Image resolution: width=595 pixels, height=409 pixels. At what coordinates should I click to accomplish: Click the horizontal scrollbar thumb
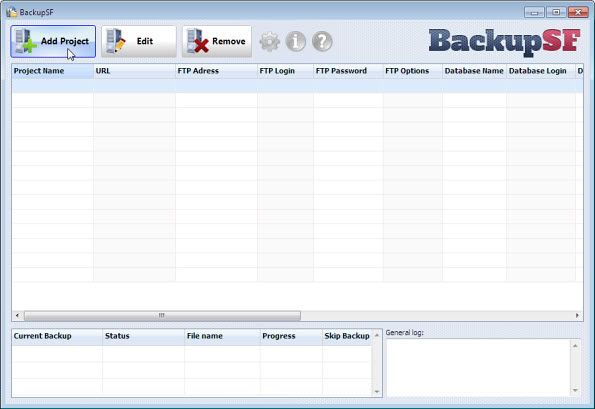162,315
